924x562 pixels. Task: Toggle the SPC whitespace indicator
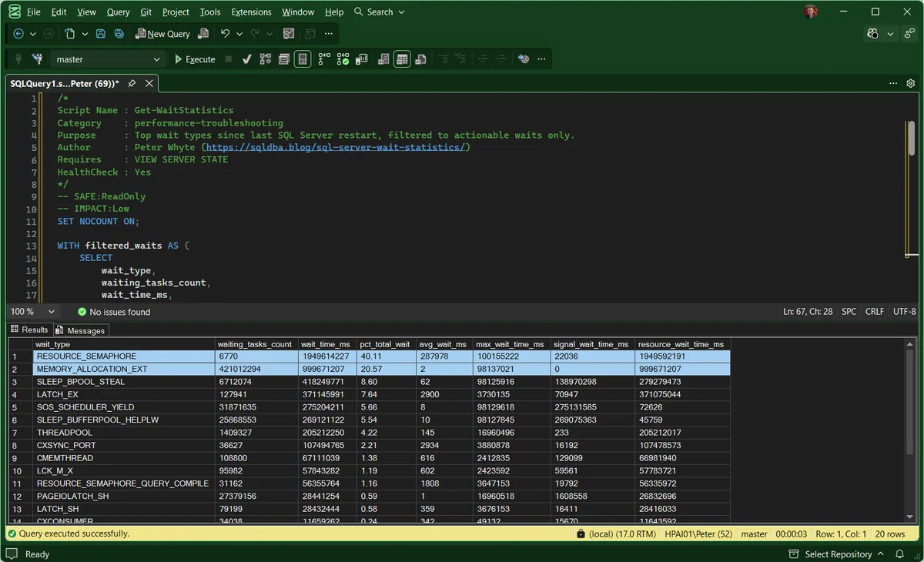849,312
